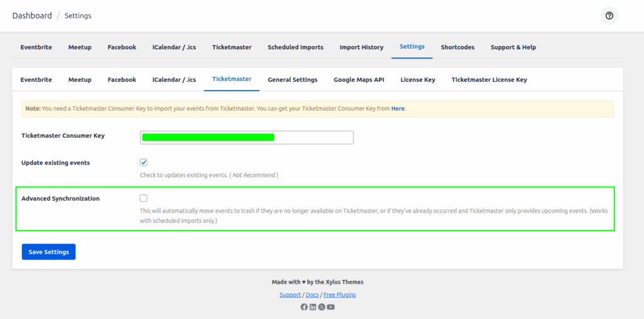Open the Free Plugins footer link
Viewport: 644px width, 319px height.
pos(339,294)
